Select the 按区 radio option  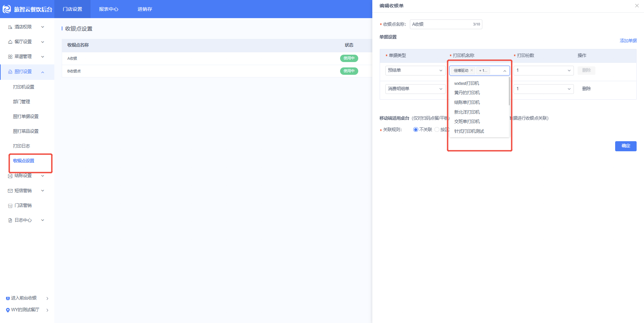coord(437,129)
